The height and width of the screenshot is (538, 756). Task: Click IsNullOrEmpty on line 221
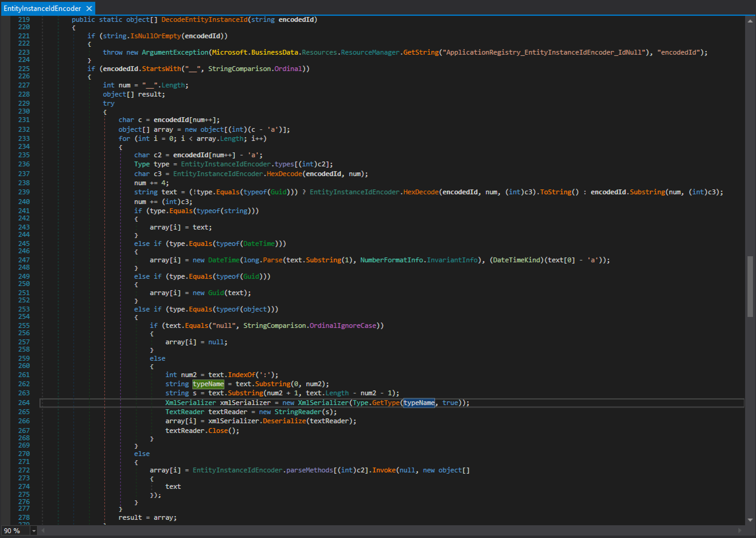[x=156, y=36]
